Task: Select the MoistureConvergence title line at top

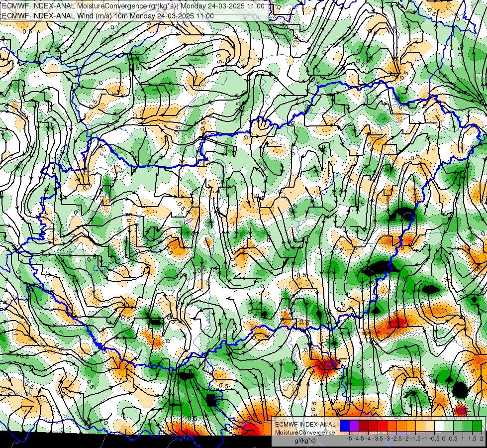Action: [x=133, y=6]
